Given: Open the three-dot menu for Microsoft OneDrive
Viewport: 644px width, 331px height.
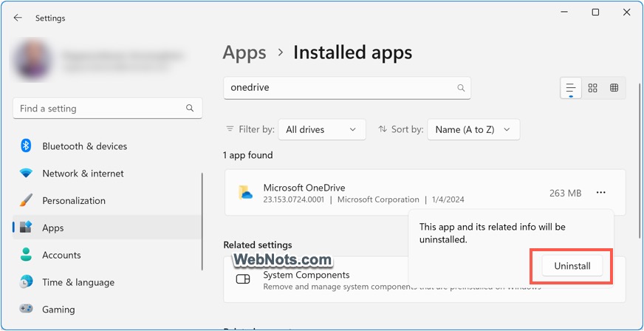Looking at the screenshot, I should coord(601,193).
